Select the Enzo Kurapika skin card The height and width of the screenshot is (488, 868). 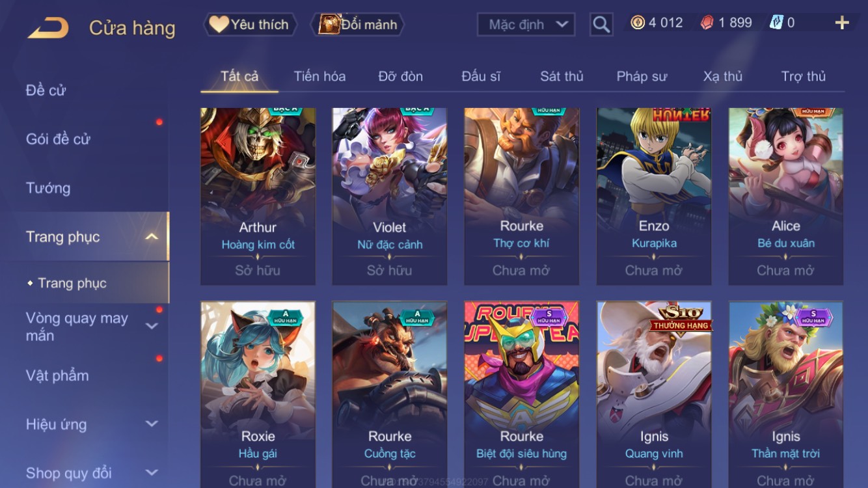point(654,197)
